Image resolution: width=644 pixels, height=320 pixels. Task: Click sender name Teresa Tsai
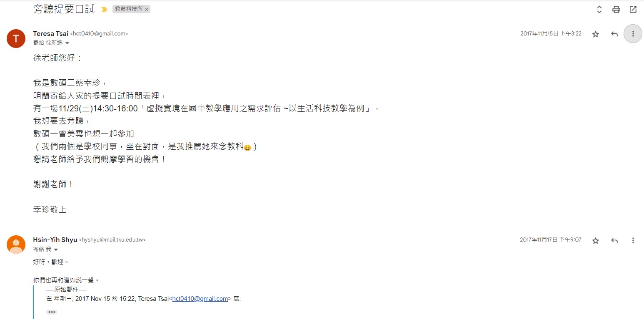(x=51, y=34)
